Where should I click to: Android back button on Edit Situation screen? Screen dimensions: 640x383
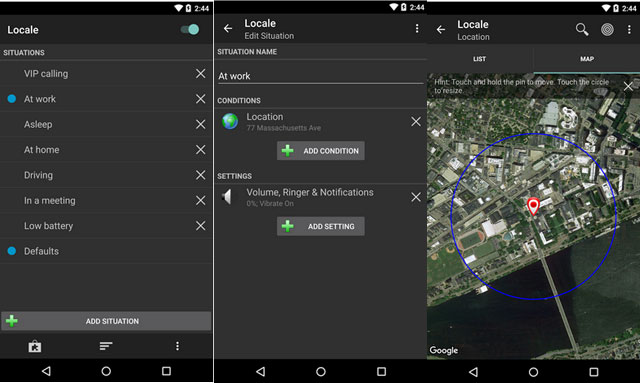click(260, 371)
